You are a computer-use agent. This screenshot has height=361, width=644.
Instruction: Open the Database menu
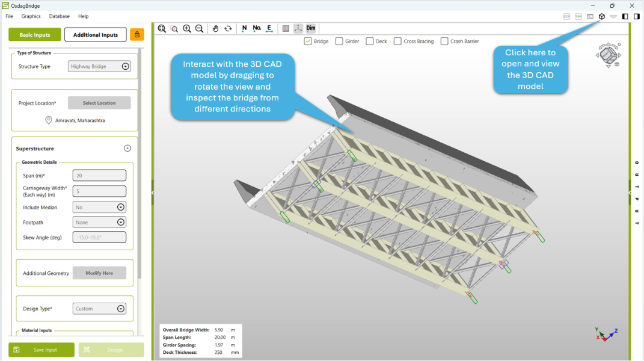click(59, 16)
